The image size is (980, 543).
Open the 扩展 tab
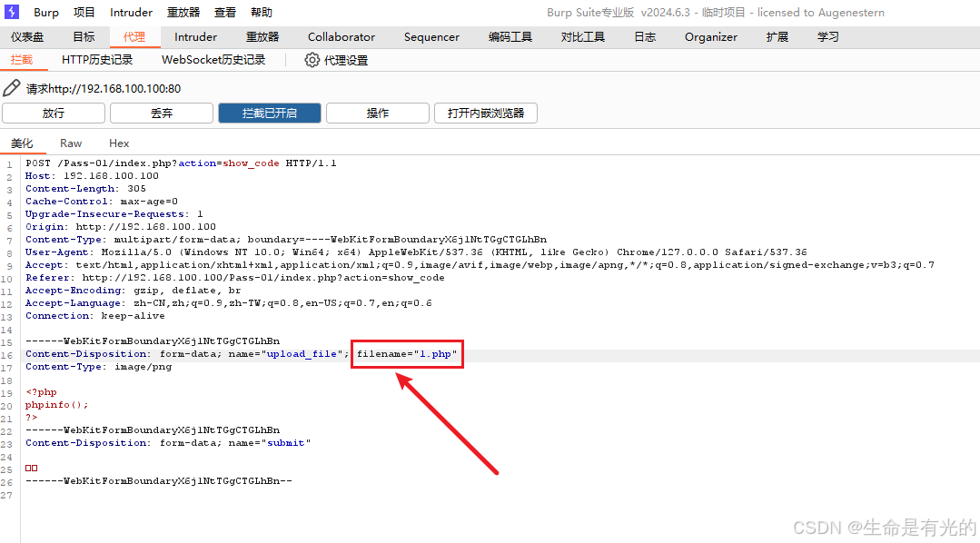click(777, 37)
